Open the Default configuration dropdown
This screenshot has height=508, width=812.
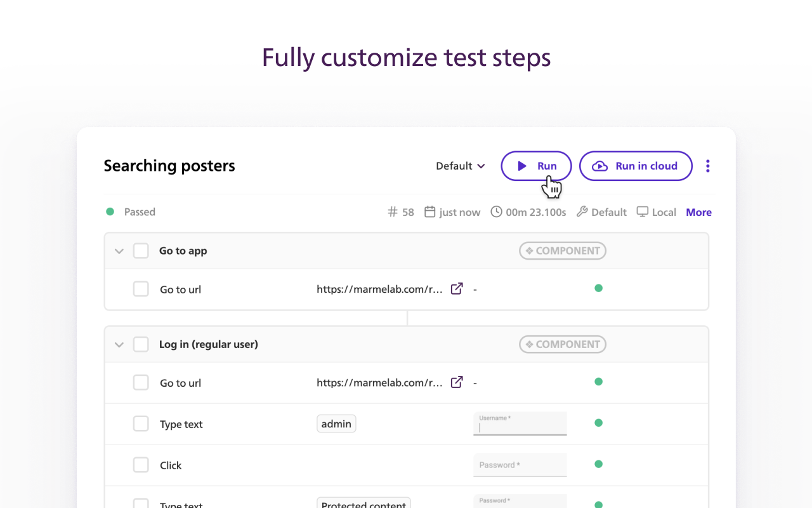(461, 166)
